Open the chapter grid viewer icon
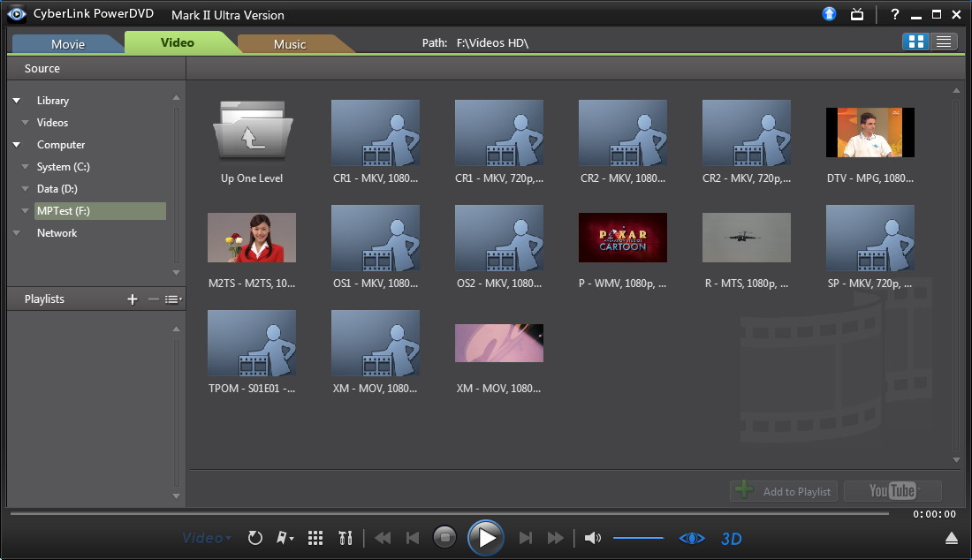The height and width of the screenshot is (560, 972). coord(315,538)
